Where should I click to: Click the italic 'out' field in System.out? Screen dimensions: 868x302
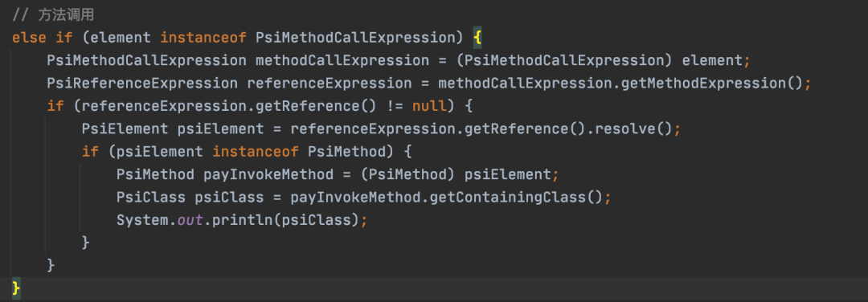190,220
